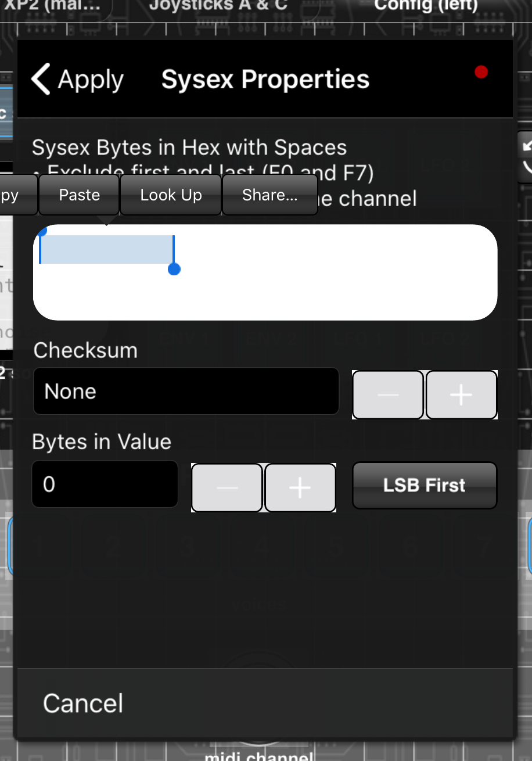Image resolution: width=532 pixels, height=761 pixels.
Task: Tap the Apply back chevron
Action: tap(41, 79)
